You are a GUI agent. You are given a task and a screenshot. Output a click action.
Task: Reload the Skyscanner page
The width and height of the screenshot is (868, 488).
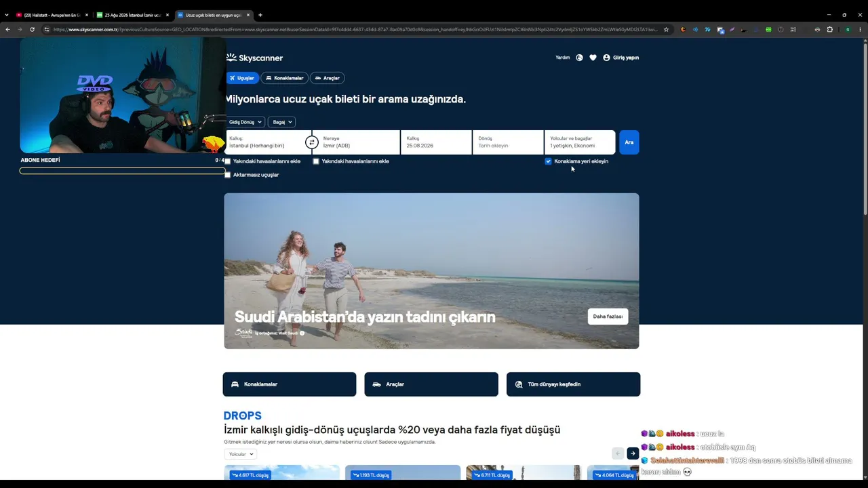(x=32, y=29)
